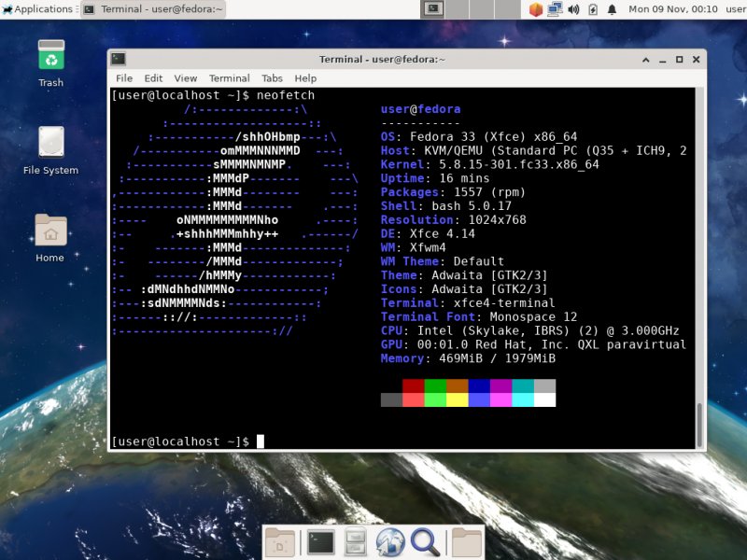The image size is (747, 560).
Task: Click the orange package updater tray icon
Action: pos(536,9)
